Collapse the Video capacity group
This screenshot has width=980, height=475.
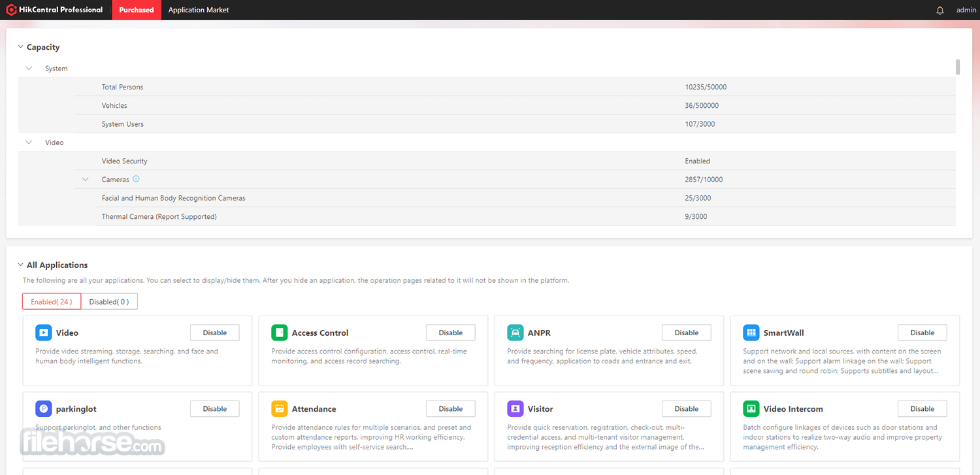click(29, 142)
